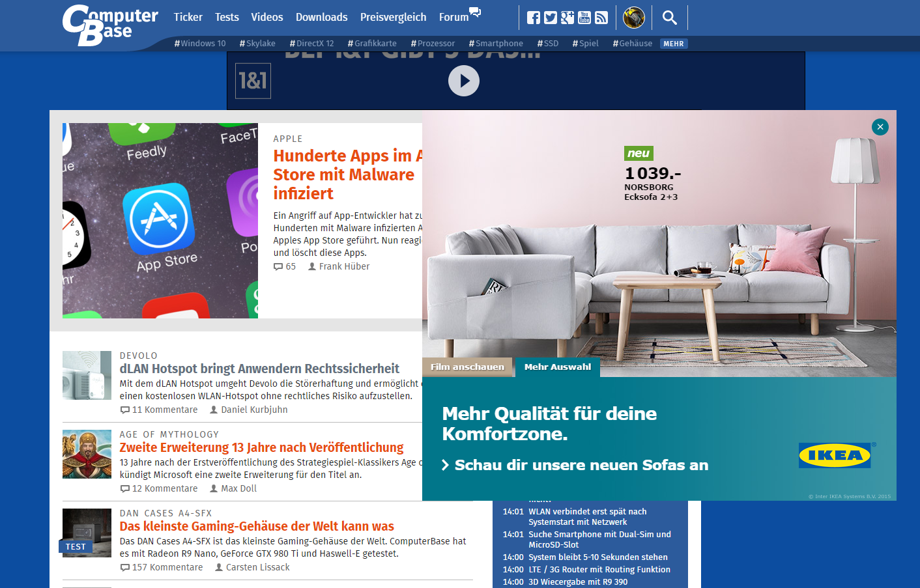920x588 pixels.
Task: Open Tests in main navigation
Action: pyautogui.click(x=227, y=17)
